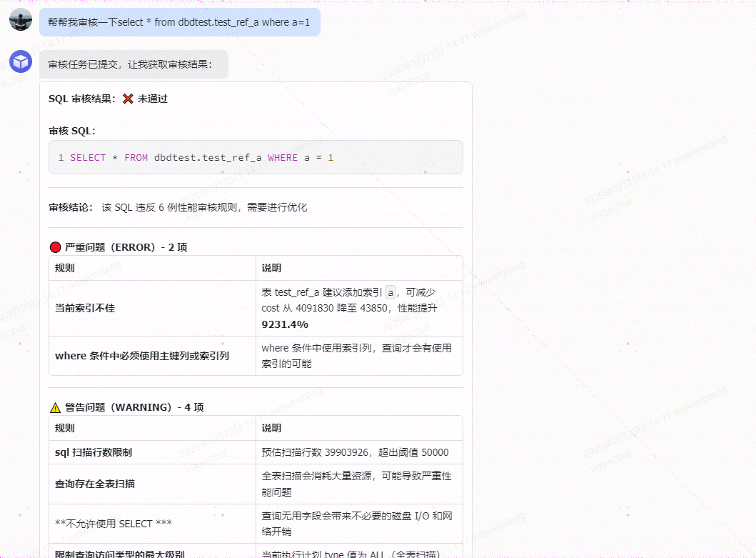This screenshot has height=558, width=756.
Task: Select the '查询存在全表扫描' rule cell
Action: coord(152,484)
